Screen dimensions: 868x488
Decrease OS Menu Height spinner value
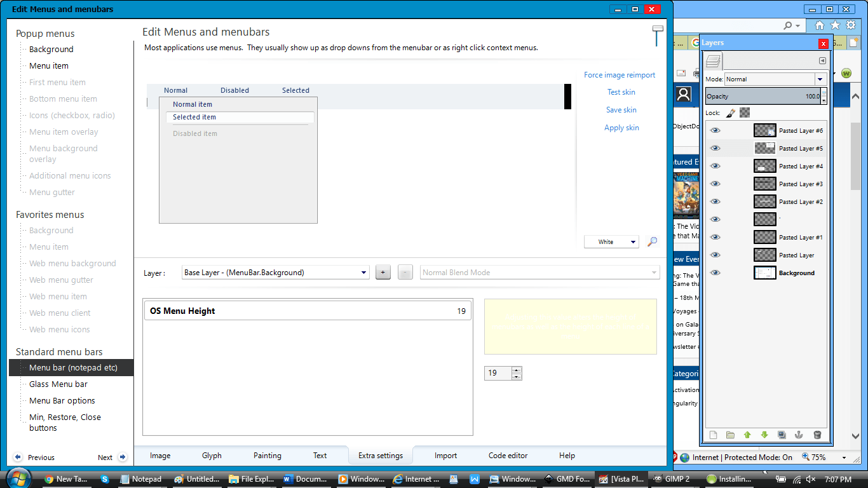(517, 377)
